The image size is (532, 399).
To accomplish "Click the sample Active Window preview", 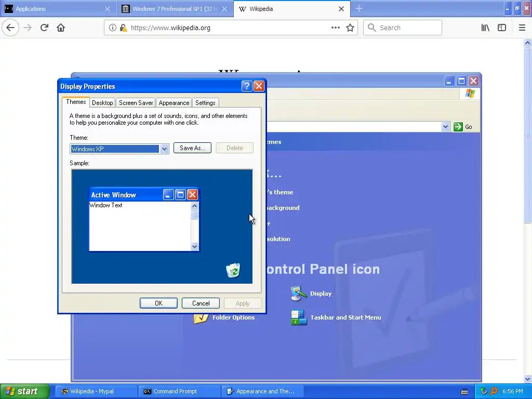I will coord(144,219).
